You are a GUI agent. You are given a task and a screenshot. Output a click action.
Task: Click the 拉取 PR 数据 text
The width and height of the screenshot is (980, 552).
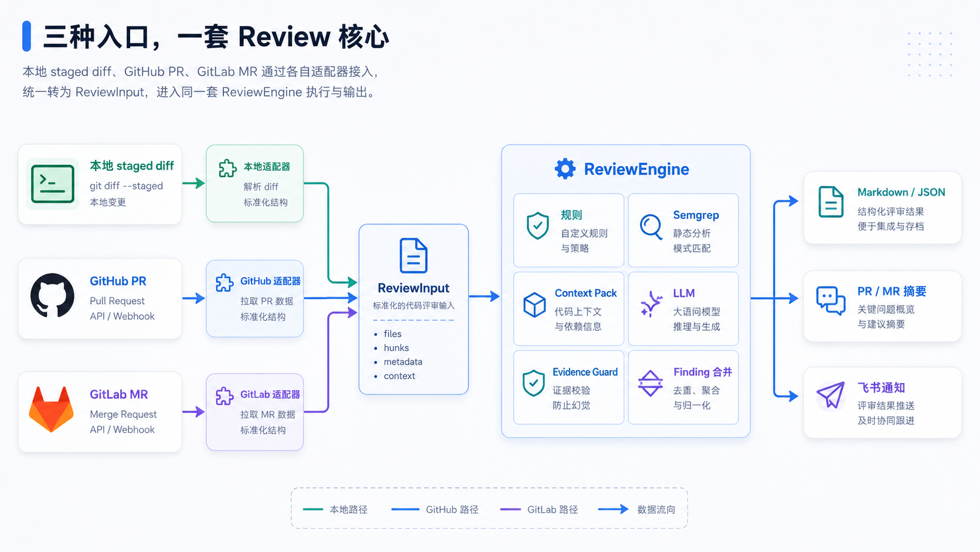267,301
